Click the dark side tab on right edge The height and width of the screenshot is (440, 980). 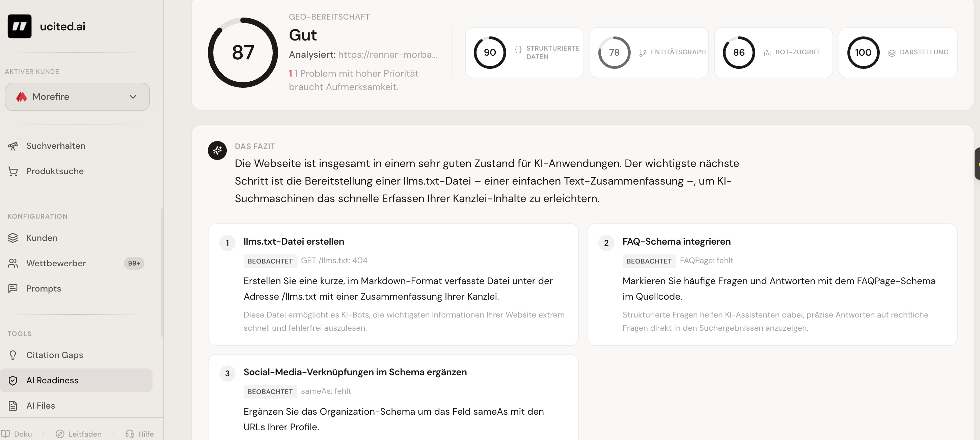coord(977,164)
